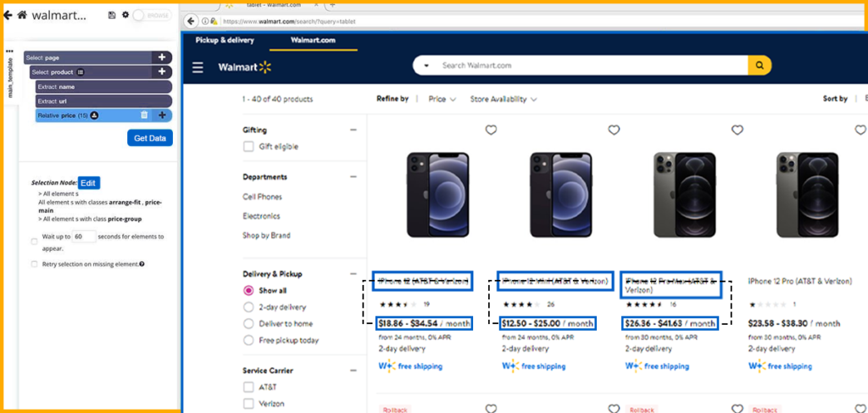Click the yellow search magnifier button
868x413 pixels.
(759, 65)
